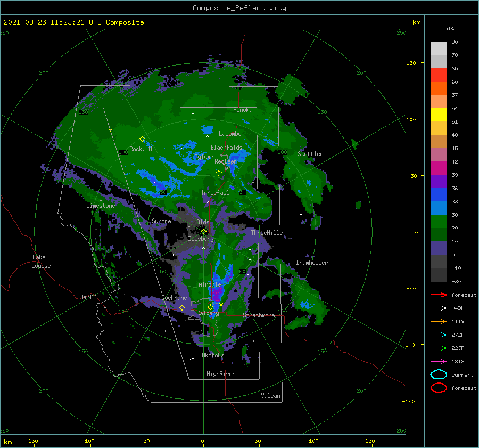Screen dimensions: 479x448
Task: Select the yellow diamond marker near Cochrane
Action: pos(182,307)
